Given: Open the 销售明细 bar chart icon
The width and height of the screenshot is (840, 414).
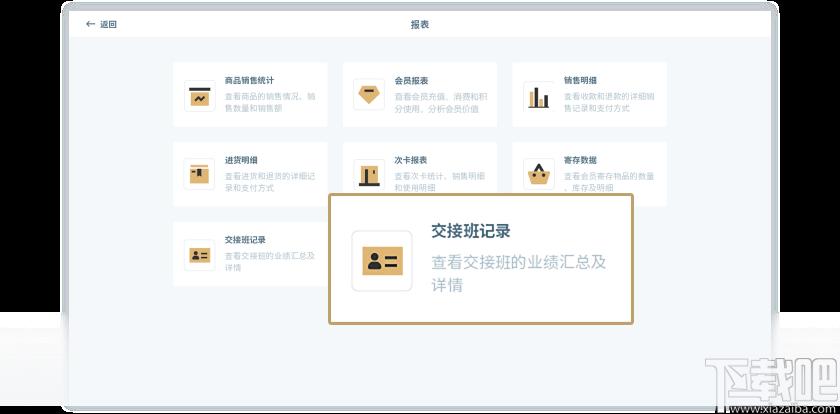Looking at the screenshot, I should (538, 96).
